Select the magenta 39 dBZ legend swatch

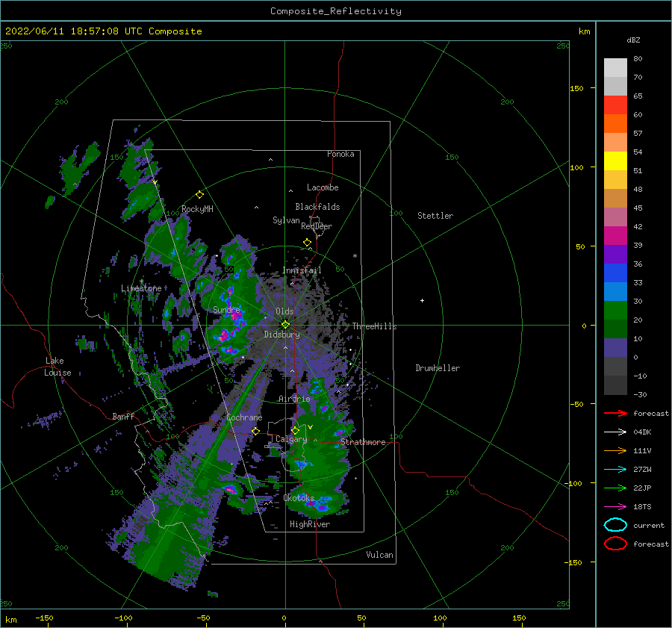coord(615,235)
